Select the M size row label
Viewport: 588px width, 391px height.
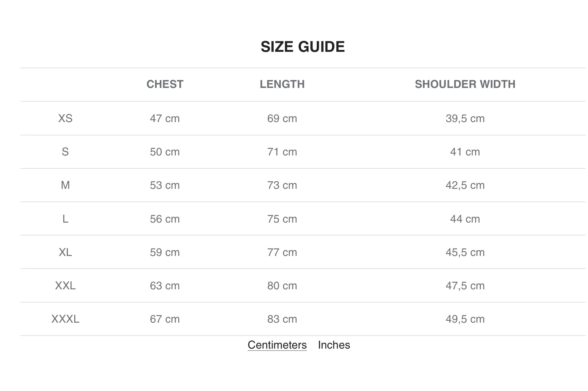pos(65,185)
